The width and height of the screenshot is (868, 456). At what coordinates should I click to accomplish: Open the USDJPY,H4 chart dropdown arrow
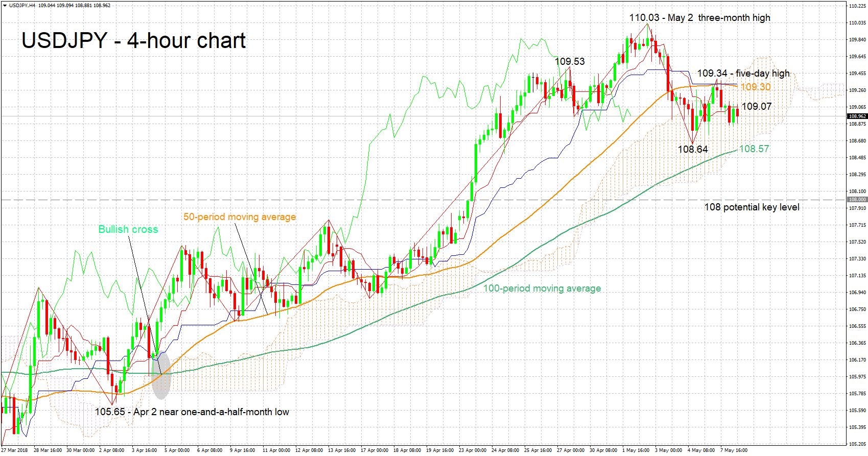tap(5, 6)
